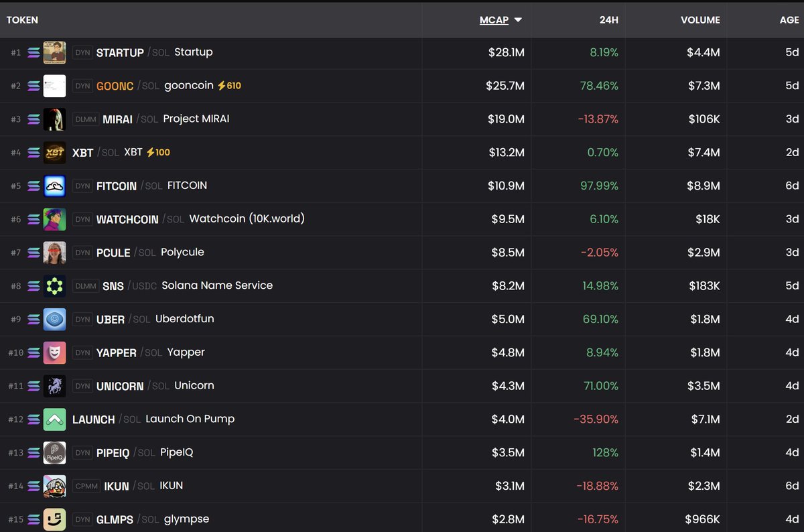Click the $966K volume for GLMPS
804x532 pixels.
click(702, 519)
